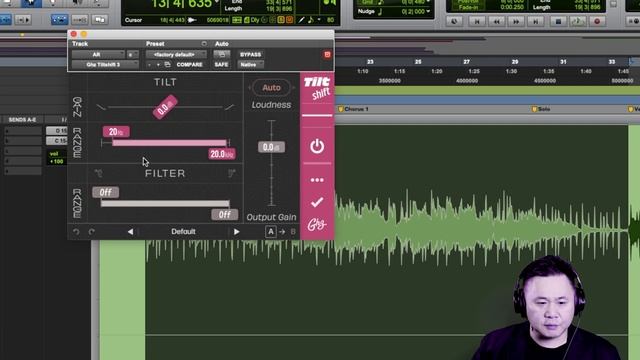The height and width of the screenshot is (360, 640).
Task: Click the Output Gain 0.0 dB handle
Action: [271, 147]
